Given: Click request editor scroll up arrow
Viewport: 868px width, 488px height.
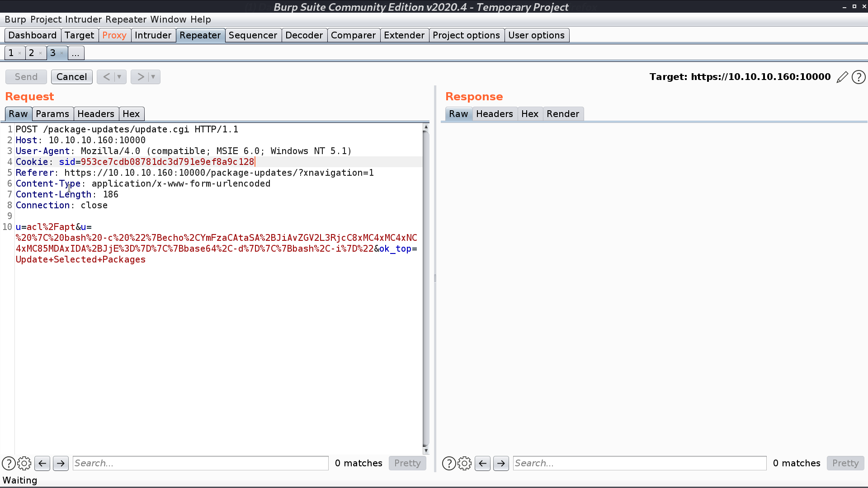Looking at the screenshot, I should [426, 127].
